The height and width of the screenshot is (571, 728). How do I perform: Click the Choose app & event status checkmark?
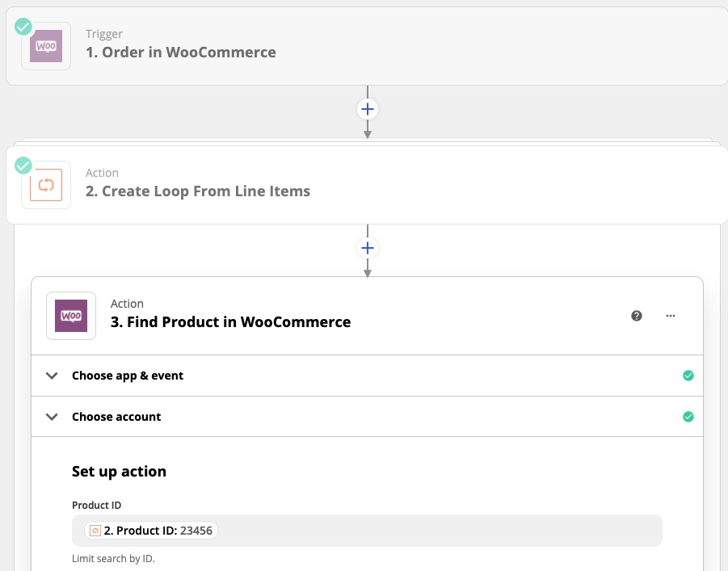tap(688, 376)
